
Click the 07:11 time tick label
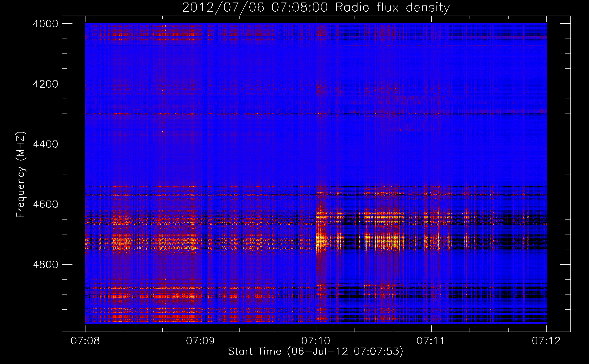coord(431,341)
